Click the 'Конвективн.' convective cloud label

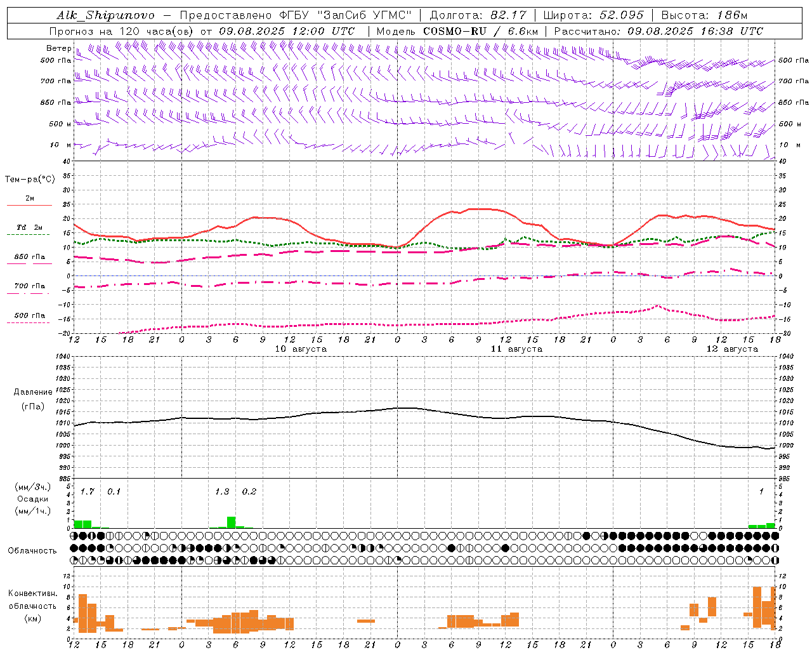pos(33,594)
